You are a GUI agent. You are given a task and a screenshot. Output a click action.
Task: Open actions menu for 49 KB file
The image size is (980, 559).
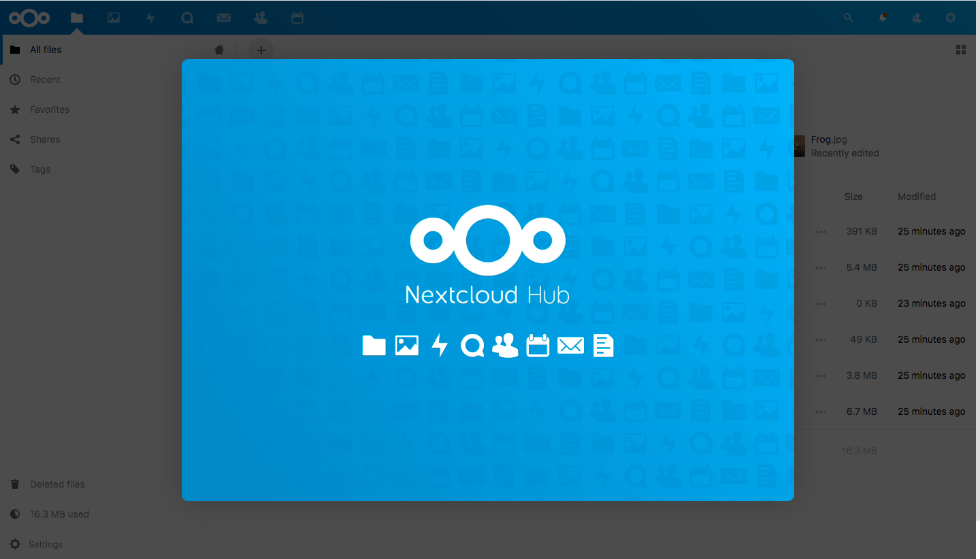click(x=821, y=340)
